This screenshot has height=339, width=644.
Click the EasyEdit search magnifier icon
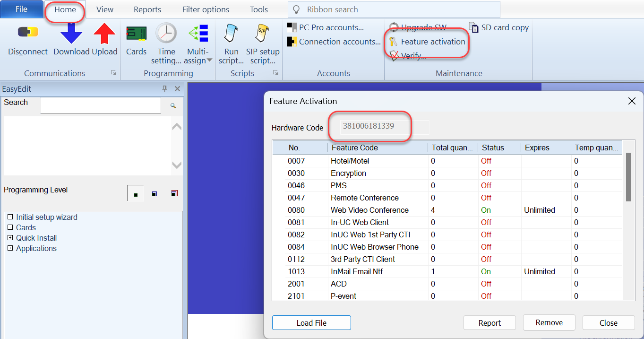[x=173, y=106]
